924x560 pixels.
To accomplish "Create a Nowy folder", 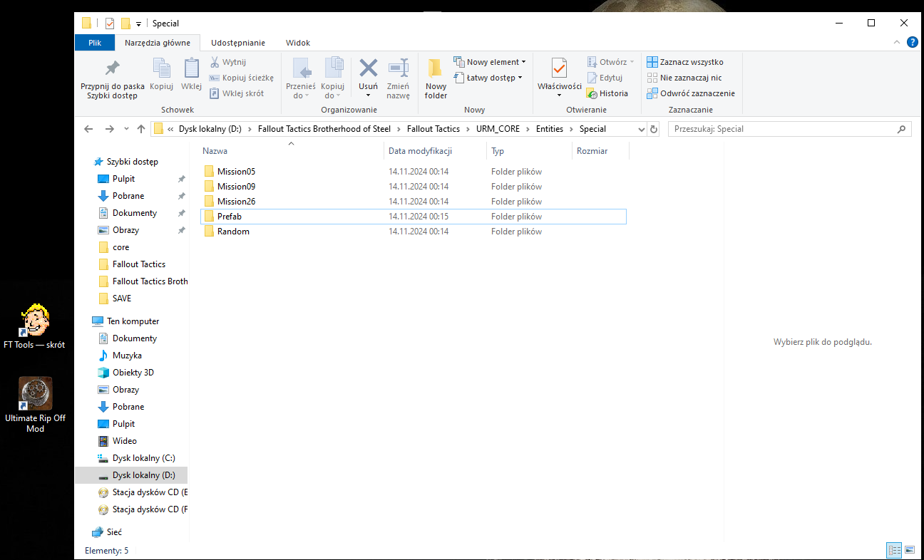I will pos(436,79).
